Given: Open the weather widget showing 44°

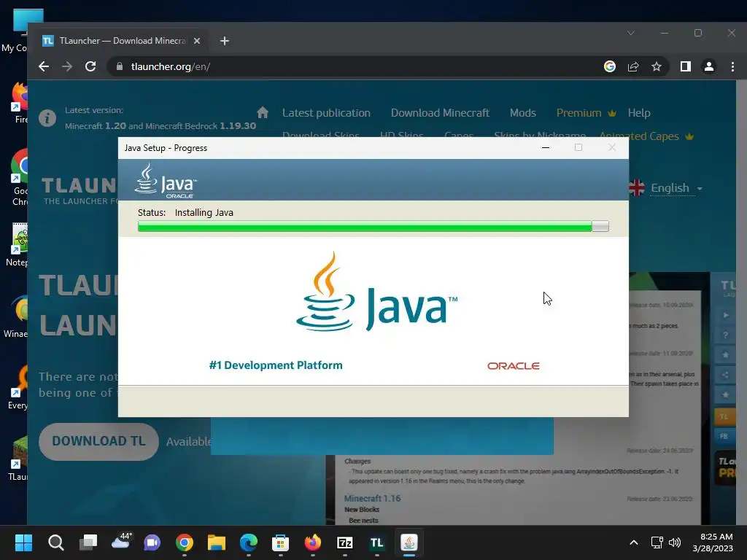Looking at the screenshot, I should 121,542.
